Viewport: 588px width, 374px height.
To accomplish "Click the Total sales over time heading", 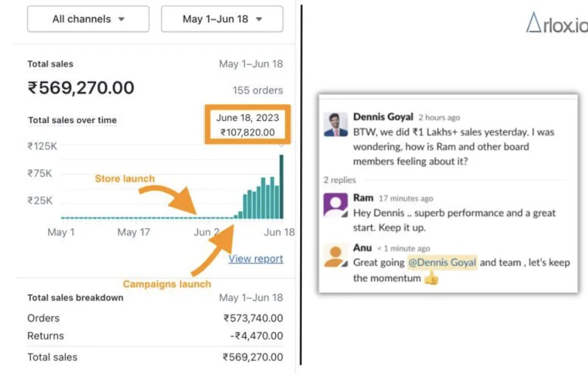I will point(72,120).
